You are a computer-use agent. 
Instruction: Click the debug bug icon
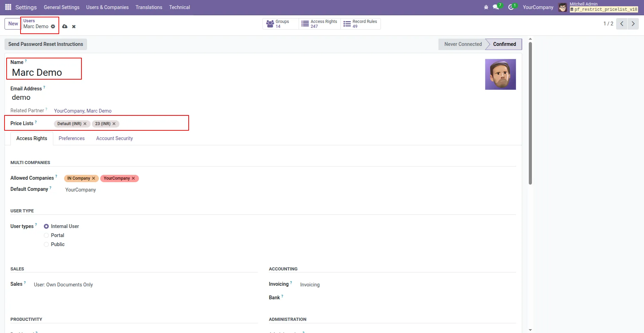click(486, 7)
